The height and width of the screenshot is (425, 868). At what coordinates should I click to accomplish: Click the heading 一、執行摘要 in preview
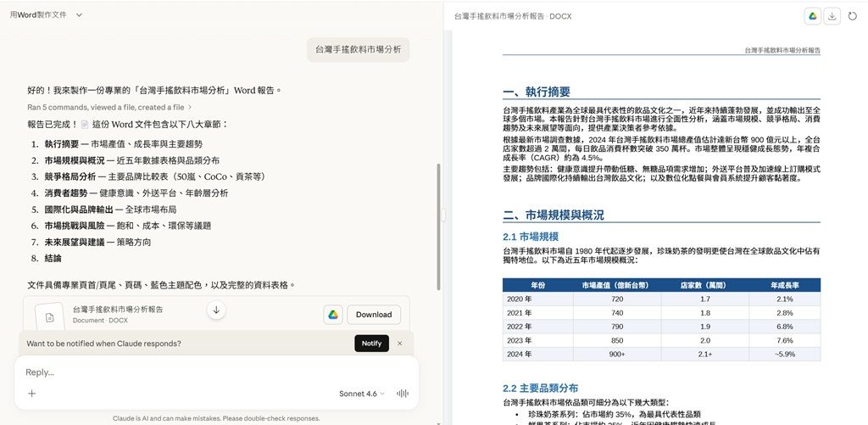tap(537, 92)
